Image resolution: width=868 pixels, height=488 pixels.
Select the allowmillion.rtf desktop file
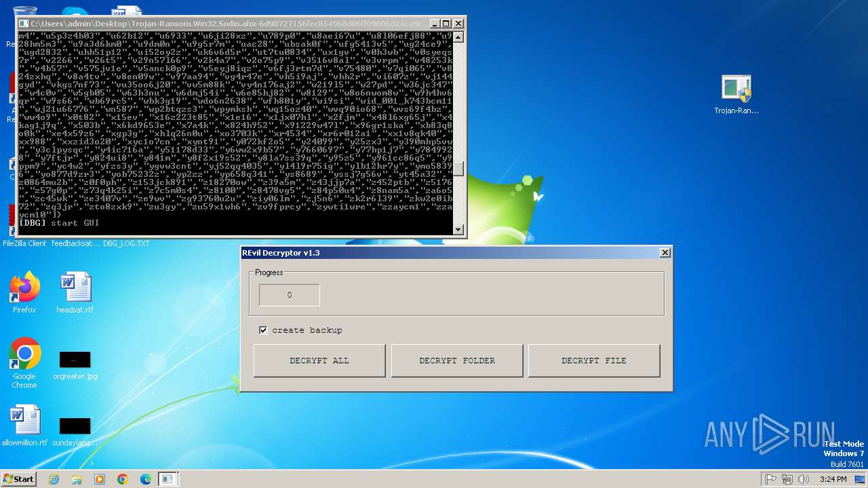(24, 426)
